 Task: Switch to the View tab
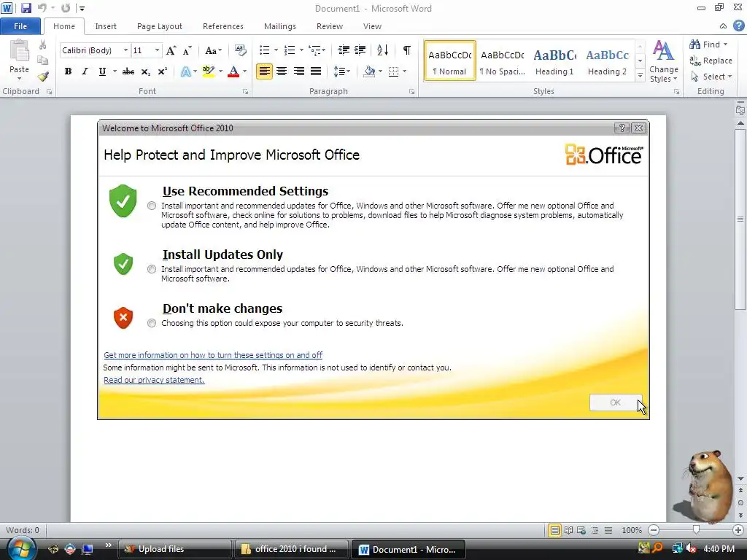(x=372, y=26)
